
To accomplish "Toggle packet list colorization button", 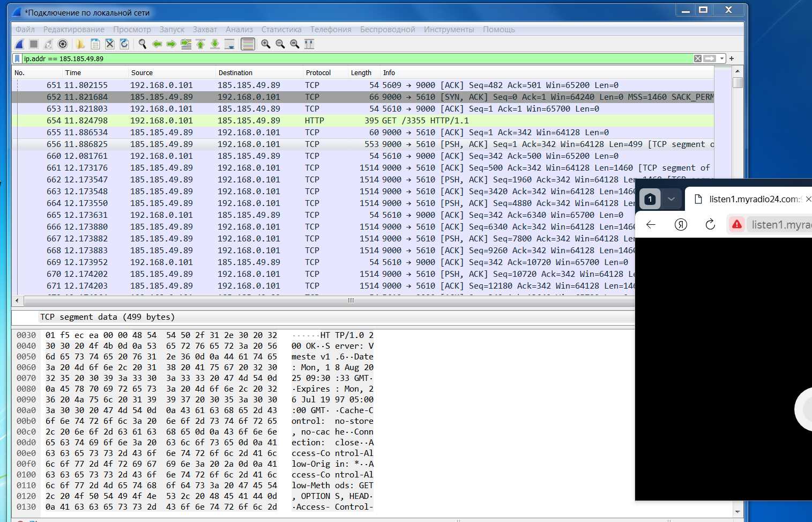I will pyautogui.click(x=248, y=44).
